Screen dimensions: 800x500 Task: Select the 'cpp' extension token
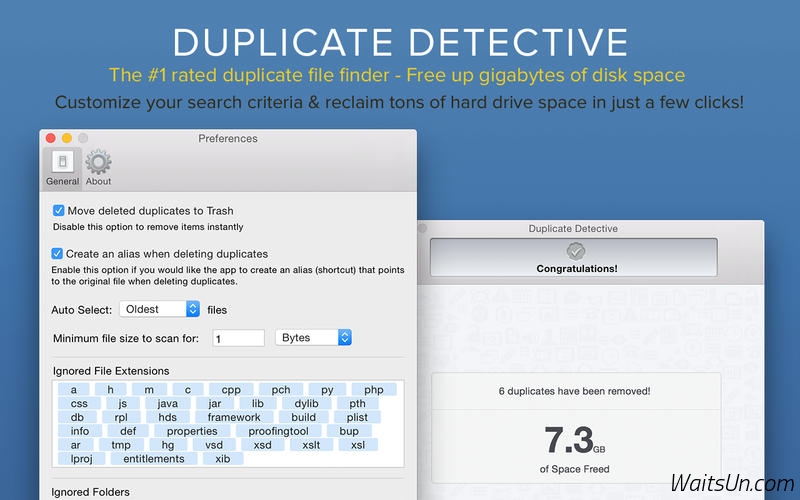(x=231, y=390)
